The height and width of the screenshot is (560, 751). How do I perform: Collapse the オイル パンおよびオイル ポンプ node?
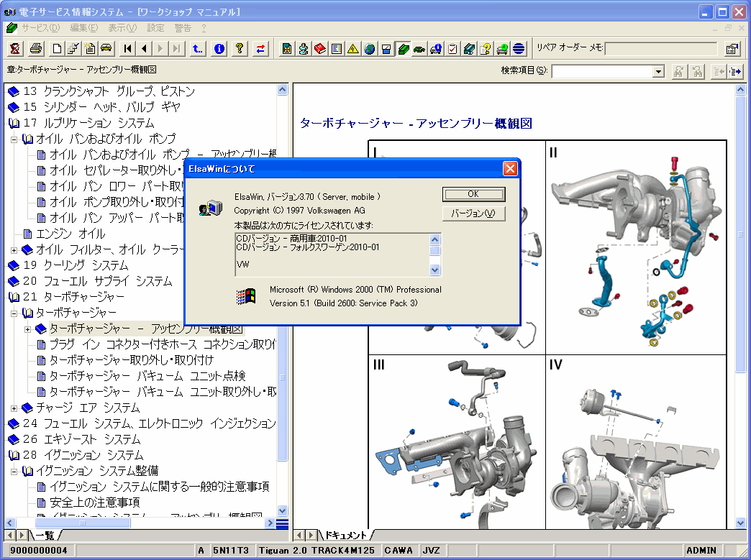14,139
